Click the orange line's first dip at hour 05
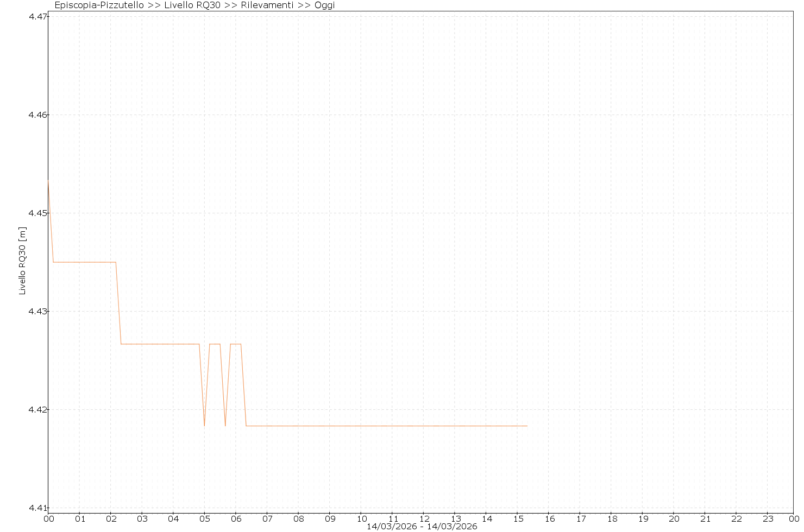 click(204, 426)
